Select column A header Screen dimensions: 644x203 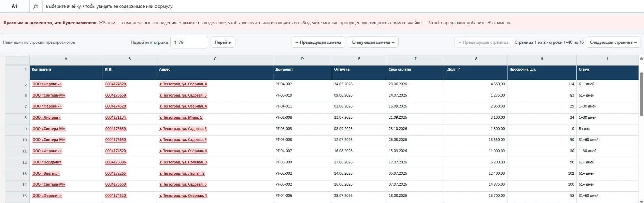(x=66, y=59)
